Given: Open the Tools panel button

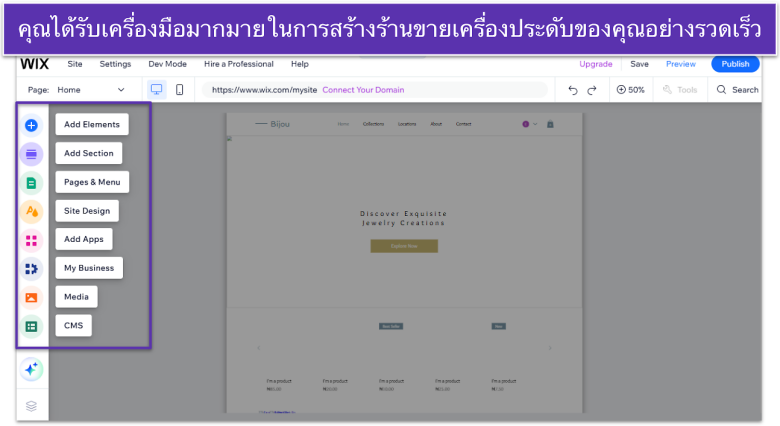Looking at the screenshot, I should pos(680,90).
